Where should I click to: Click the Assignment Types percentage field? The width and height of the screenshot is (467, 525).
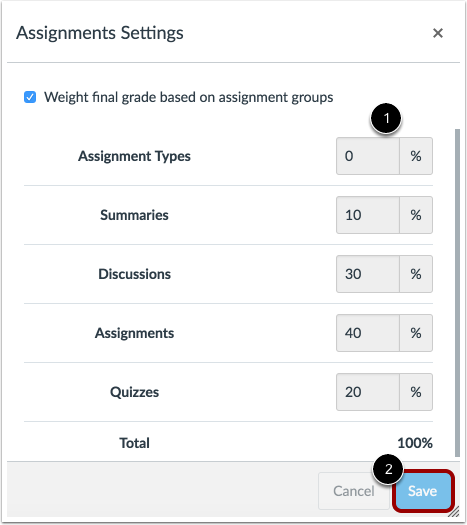(368, 156)
